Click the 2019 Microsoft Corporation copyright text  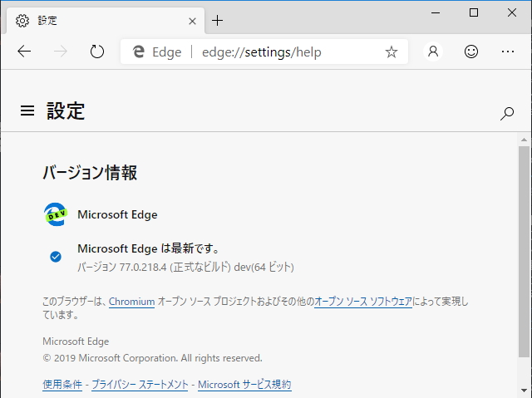153,358
